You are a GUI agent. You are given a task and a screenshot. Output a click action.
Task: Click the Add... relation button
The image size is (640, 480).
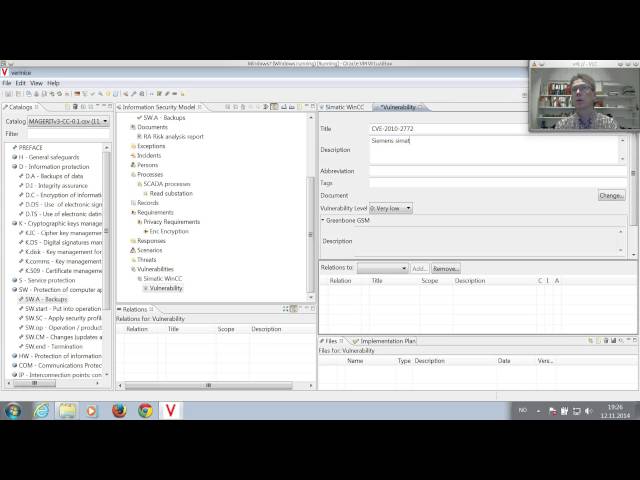(419, 269)
